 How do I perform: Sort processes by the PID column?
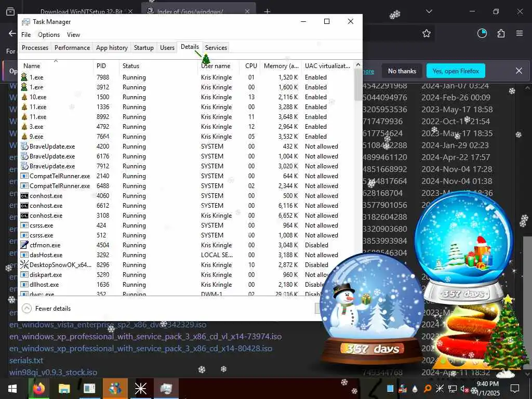(106, 65)
